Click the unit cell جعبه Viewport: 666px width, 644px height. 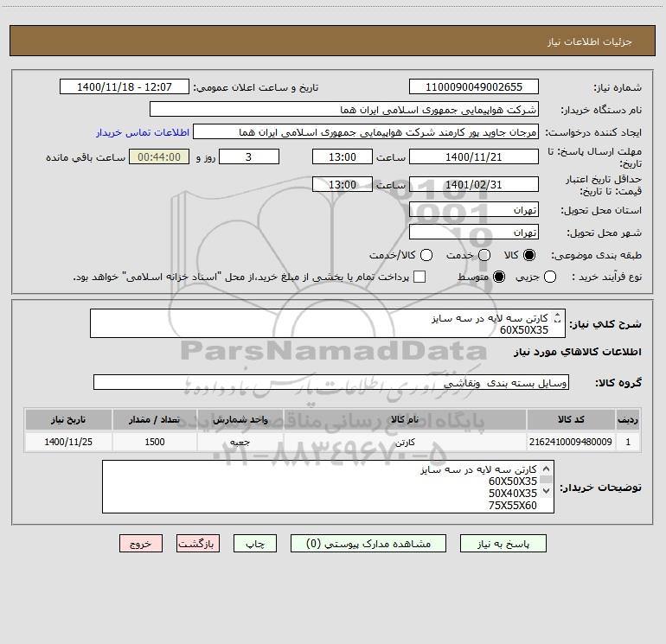[x=240, y=442]
